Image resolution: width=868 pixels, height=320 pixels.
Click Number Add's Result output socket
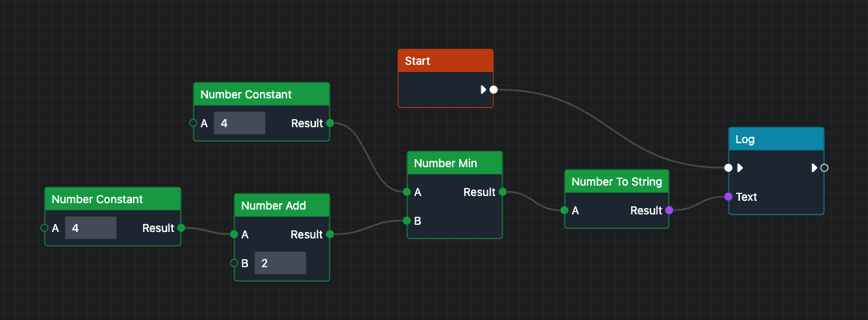(330, 234)
